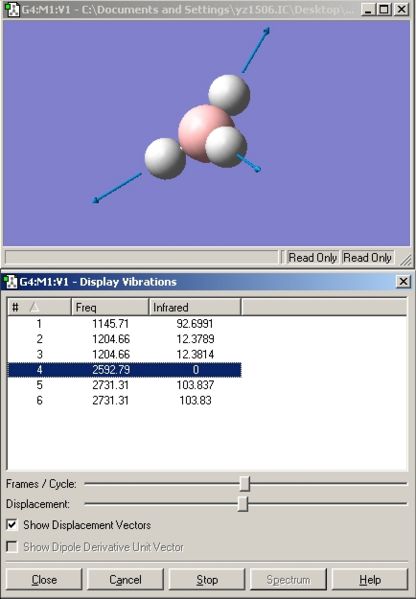The height and width of the screenshot is (599, 416).
Task: Select vibration mode 6 row
Action: [x=125, y=400]
